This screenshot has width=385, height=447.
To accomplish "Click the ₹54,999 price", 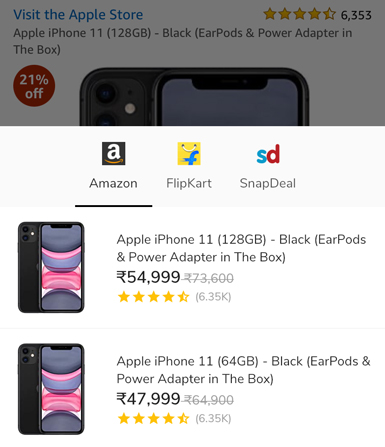I will tap(148, 277).
